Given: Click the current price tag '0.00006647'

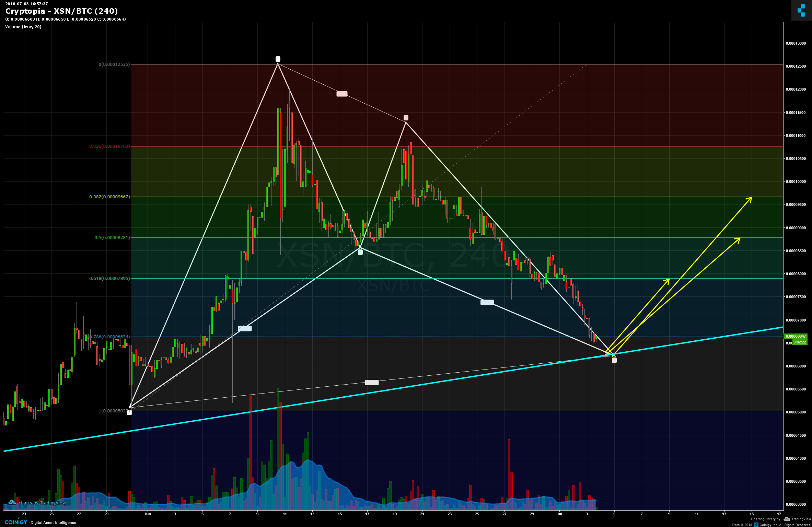Looking at the screenshot, I should 796,336.
